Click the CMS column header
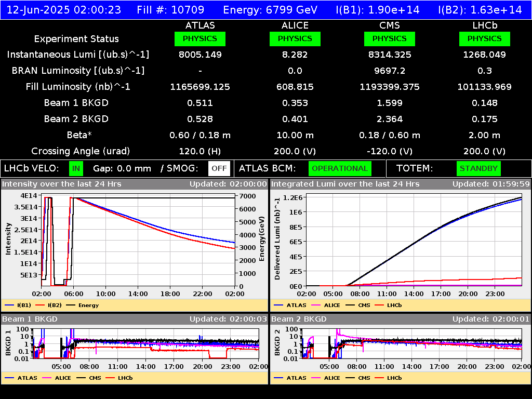The height and width of the screenshot is (399, 532). [x=390, y=25]
